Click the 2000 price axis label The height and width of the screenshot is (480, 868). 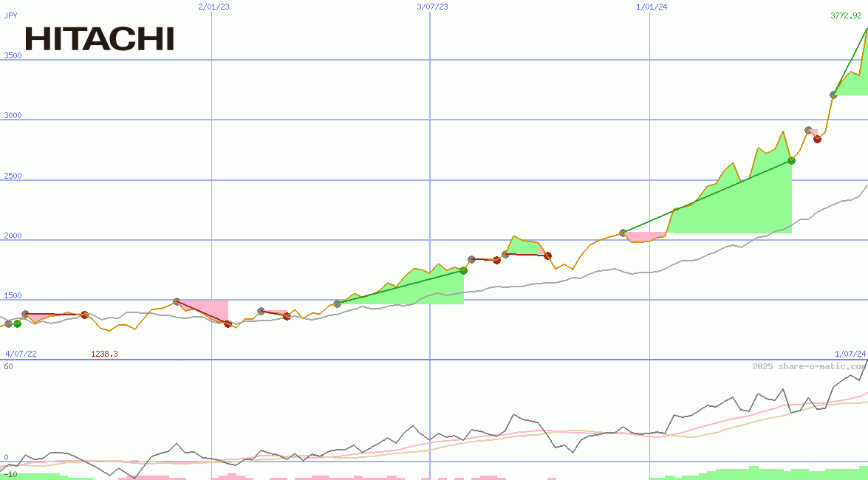[x=13, y=236]
